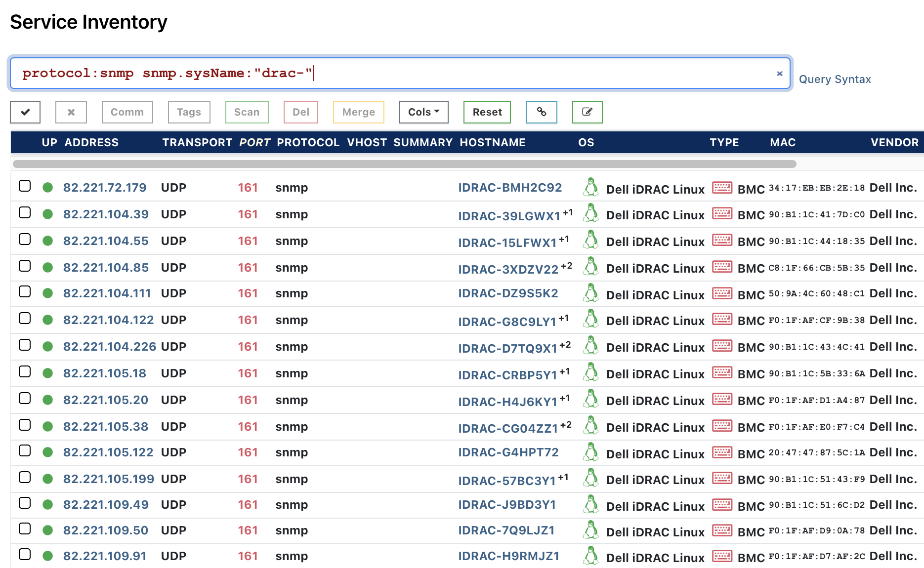Tick the checkbox for 82.221.109.91

[25, 554]
